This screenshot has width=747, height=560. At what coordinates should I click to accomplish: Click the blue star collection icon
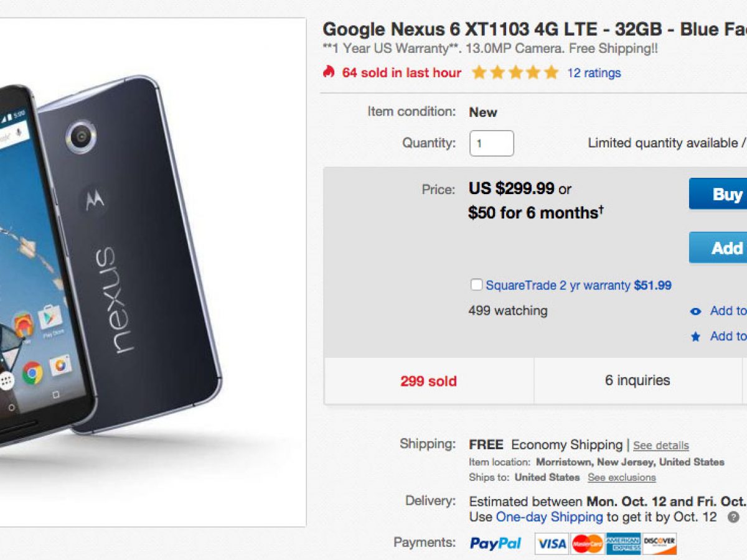696,337
